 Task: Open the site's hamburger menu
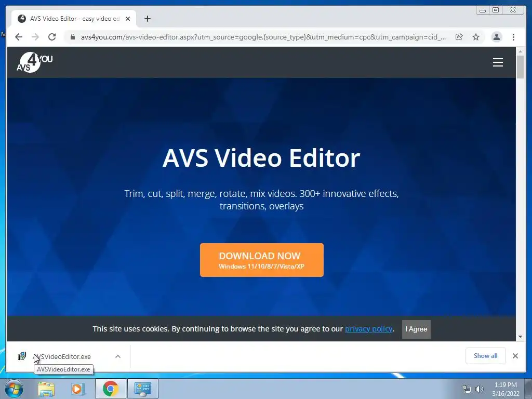pyautogui.click(x=498, y=62)
